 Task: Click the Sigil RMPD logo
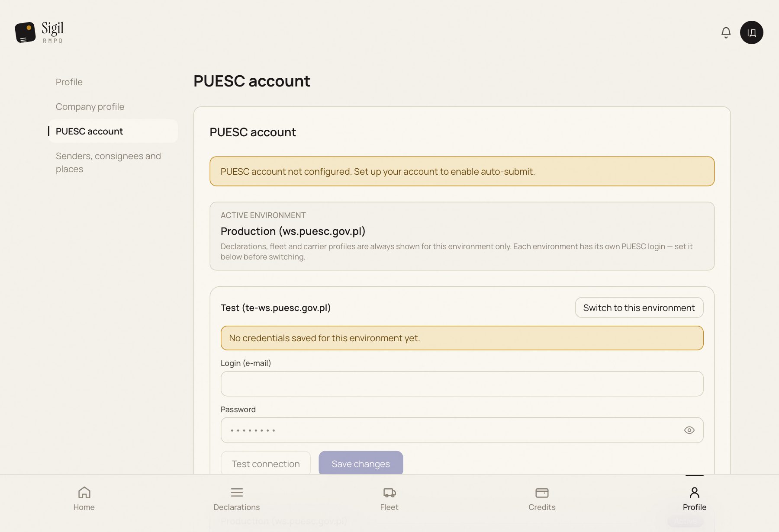coord(39,32)
